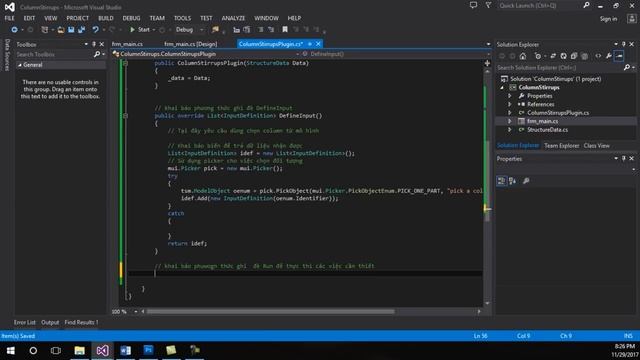
Task: Start debugging with the Start button
Action: [140, 30]
